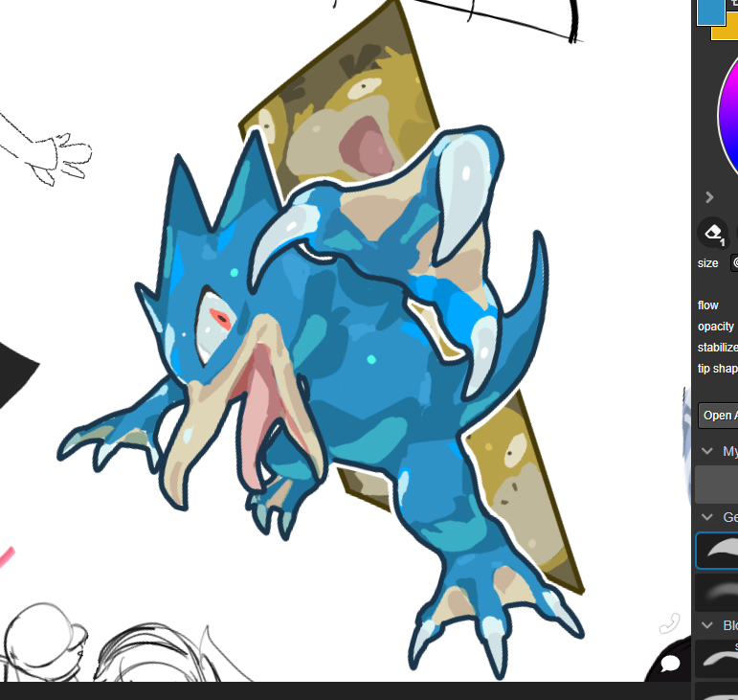The image size is (738, 700).
Task: Collapse the 'Ge' brushes section chevron
Action: click(707, 517)
